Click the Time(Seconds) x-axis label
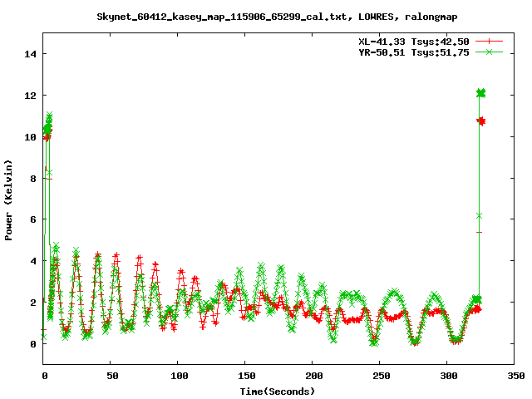 point(277,392)
